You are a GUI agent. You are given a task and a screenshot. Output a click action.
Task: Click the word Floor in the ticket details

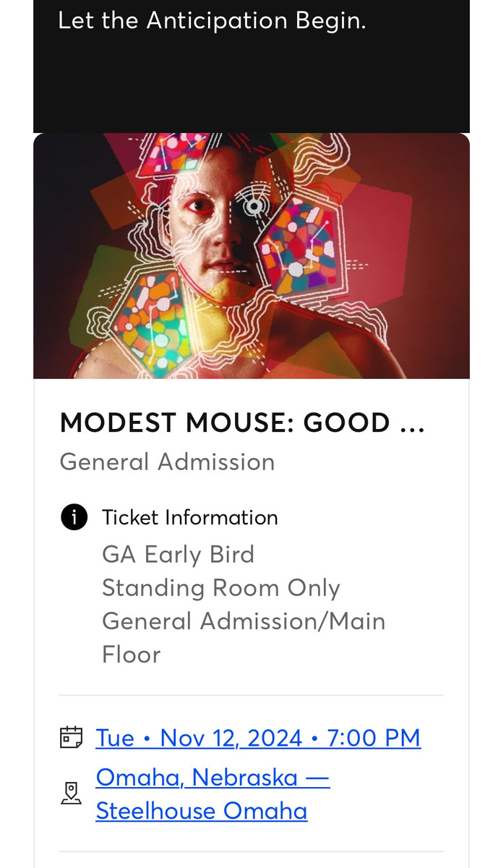(131, 655)
